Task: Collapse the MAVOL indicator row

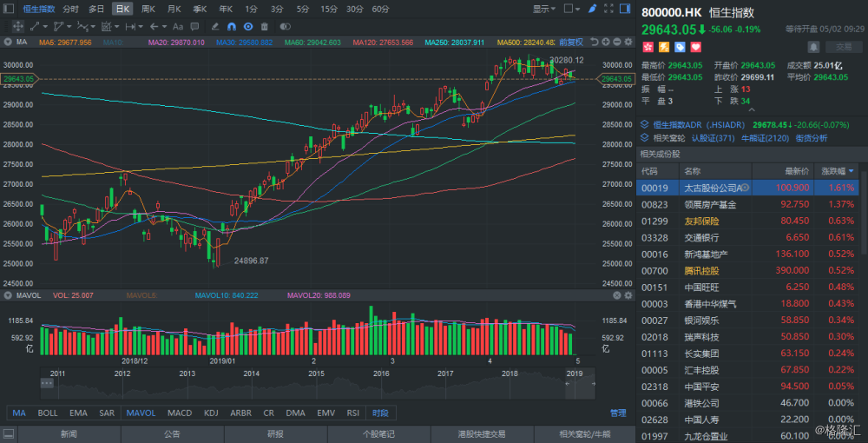Action: tap(7, 295)
